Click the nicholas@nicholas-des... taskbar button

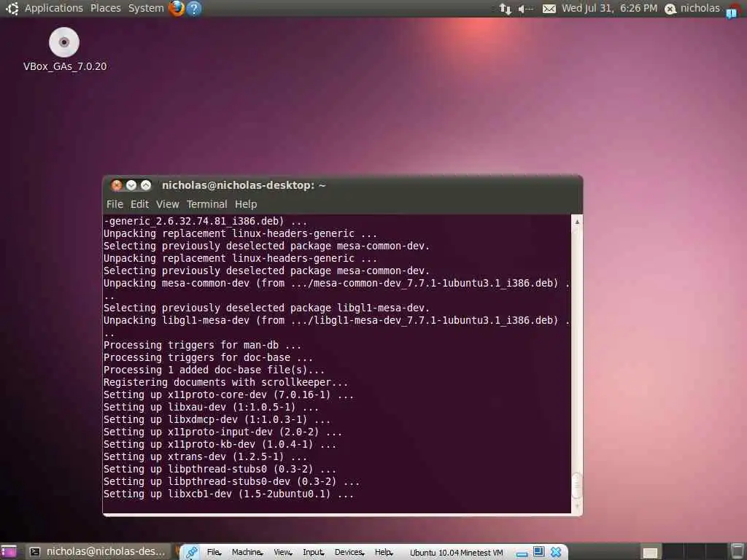(x=98, y=552)
